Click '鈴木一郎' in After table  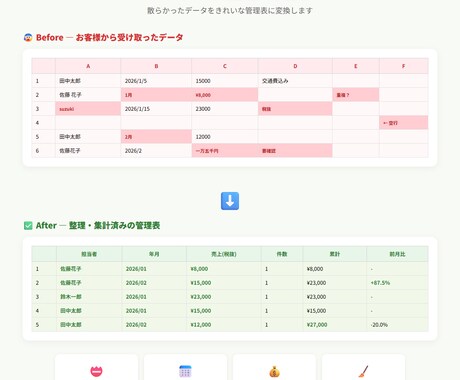point(89,297)
